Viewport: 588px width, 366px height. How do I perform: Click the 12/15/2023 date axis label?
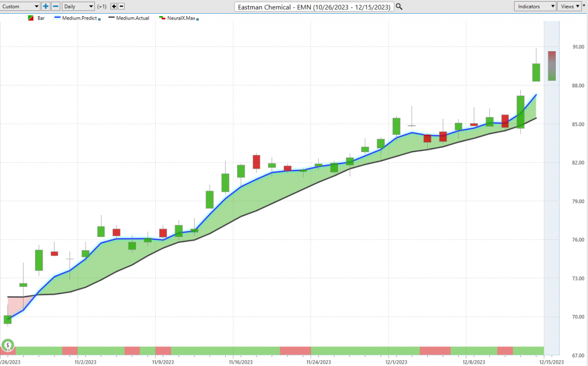click(x=552, y=362)
